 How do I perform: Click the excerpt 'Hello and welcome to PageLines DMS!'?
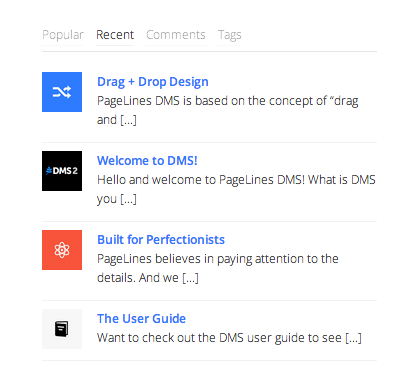coord(236,189)
